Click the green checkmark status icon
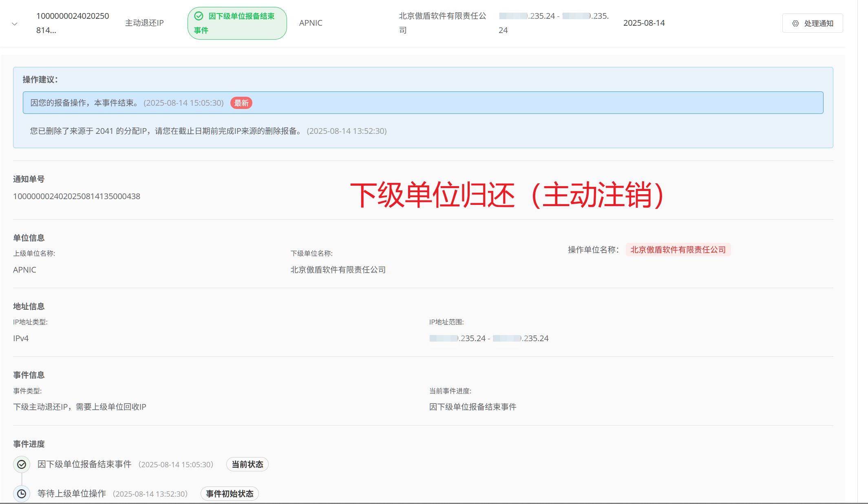 [x=199, y=16]
